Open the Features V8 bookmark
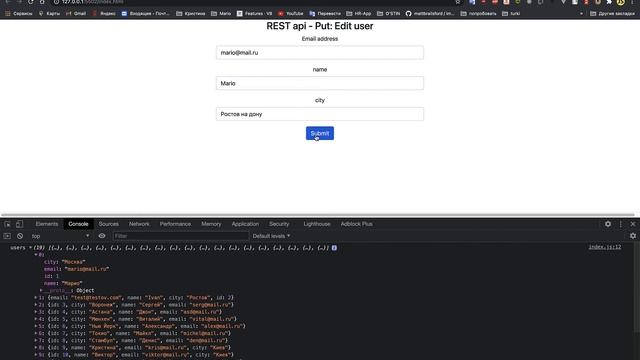This screenshot has height=360, width=640. (254, 13)
